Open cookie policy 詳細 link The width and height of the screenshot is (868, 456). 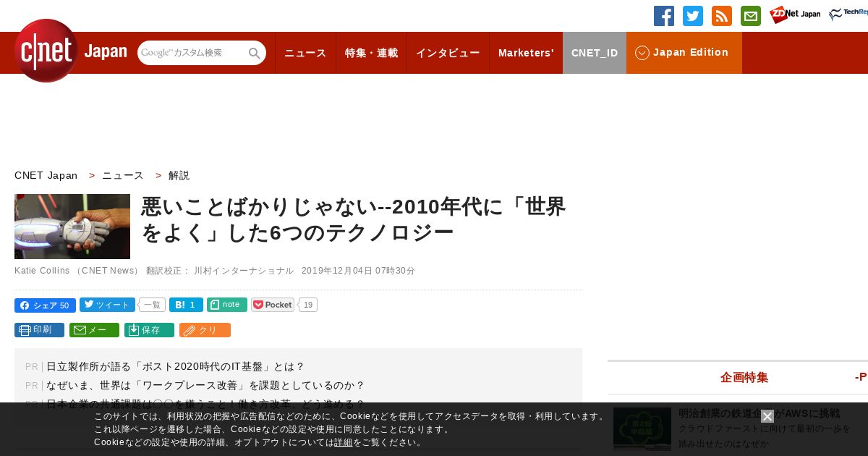(x=344, y=442)
